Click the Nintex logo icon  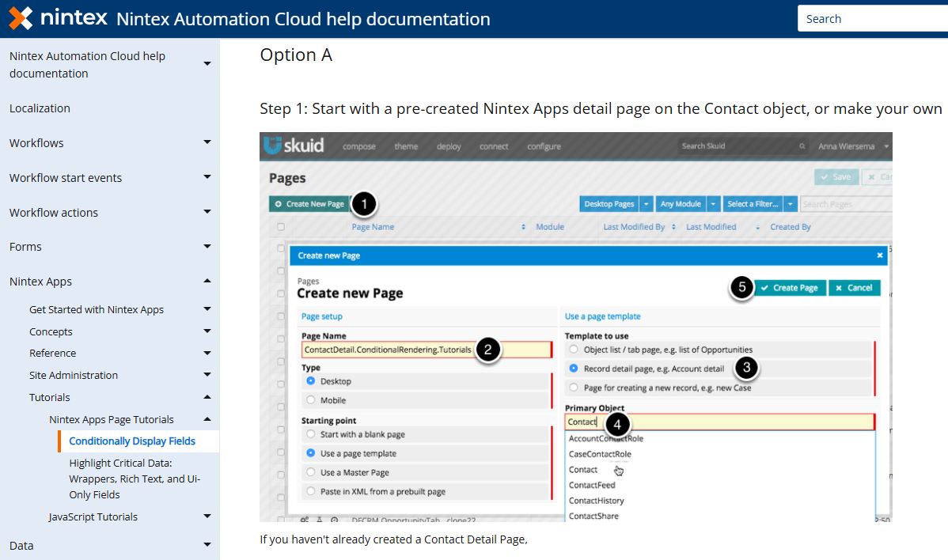click(21, 18)
